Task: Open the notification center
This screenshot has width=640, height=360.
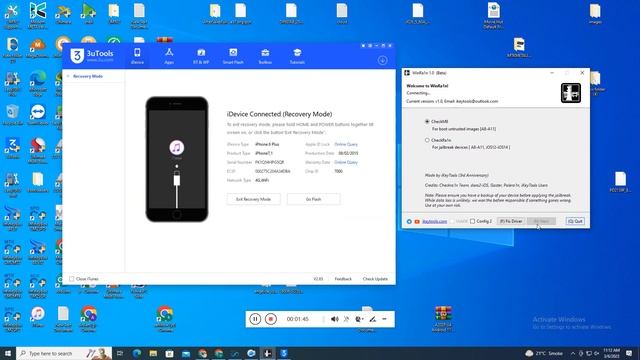Action: tap(629, 353)
